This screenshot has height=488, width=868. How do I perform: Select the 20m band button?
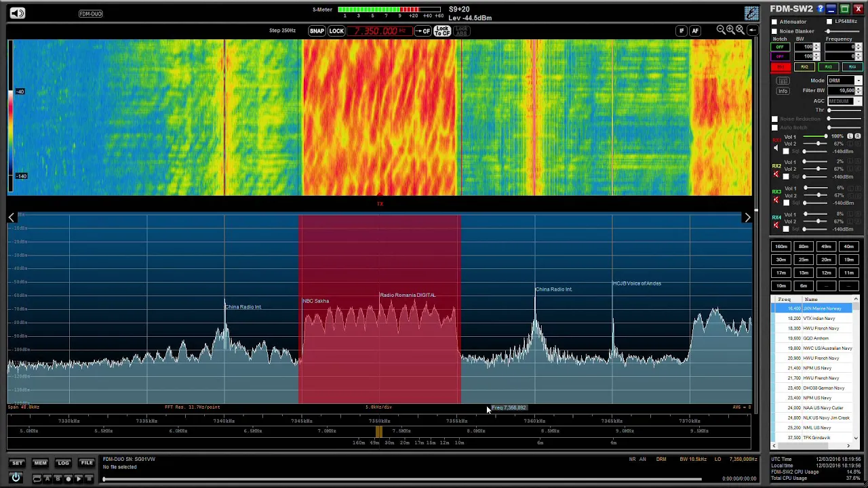(826, 260)
